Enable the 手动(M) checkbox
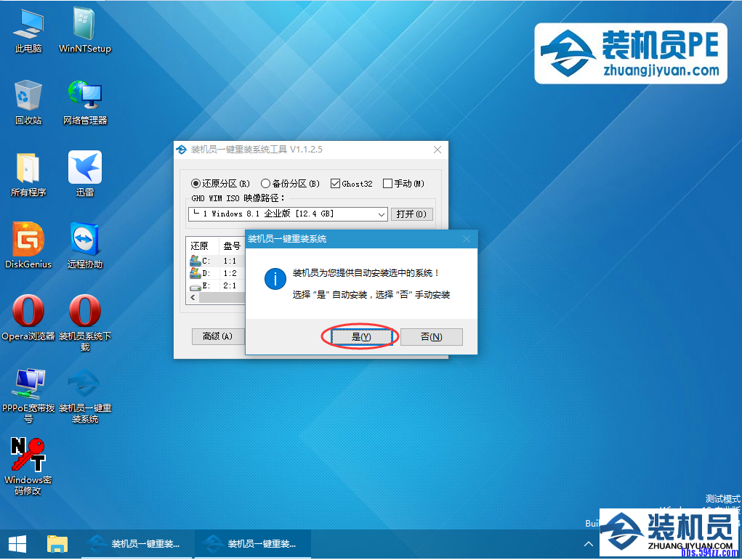The width and height of the screenshot is (742, 560). click(x=387, y=184)
